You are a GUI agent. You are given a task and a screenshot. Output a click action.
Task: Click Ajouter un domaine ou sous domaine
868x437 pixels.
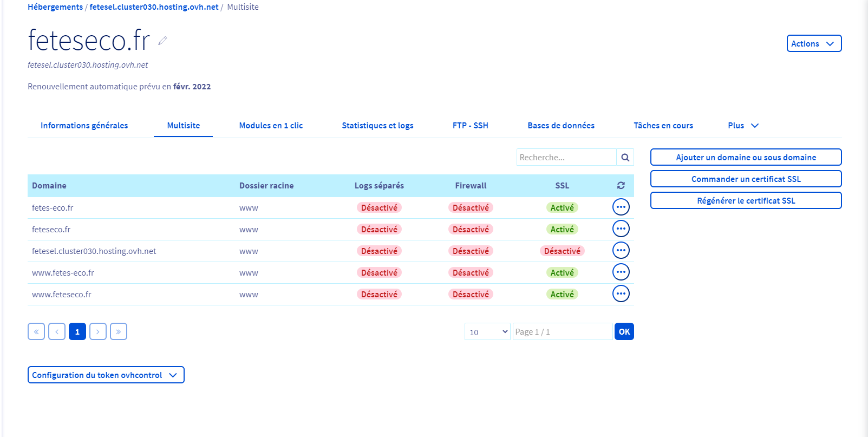point(746,158)
